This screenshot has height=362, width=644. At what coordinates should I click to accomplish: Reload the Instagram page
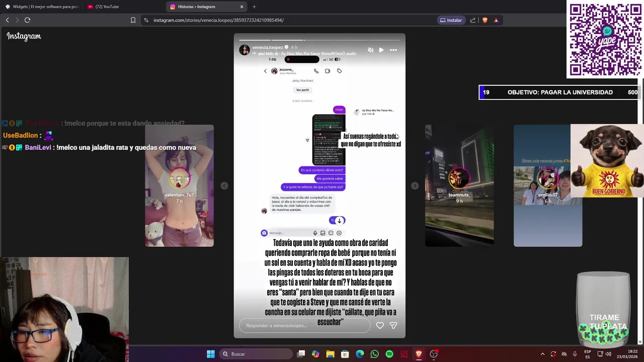click(28, 20)
